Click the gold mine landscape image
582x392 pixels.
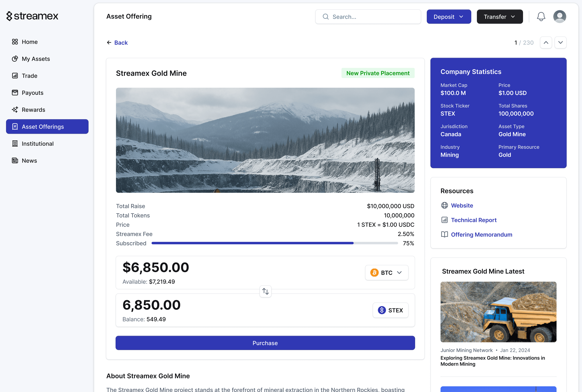pos(265,140)
